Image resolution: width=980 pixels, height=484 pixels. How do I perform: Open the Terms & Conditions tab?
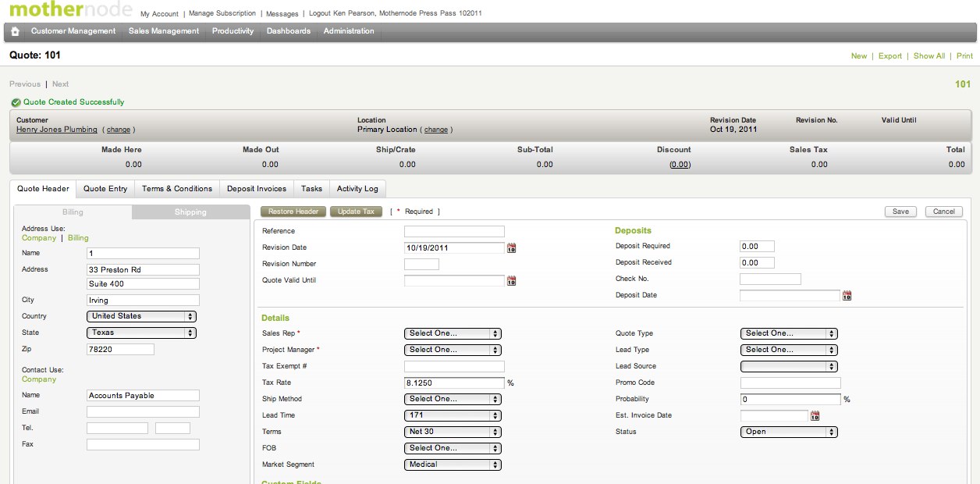click(177, 189)
